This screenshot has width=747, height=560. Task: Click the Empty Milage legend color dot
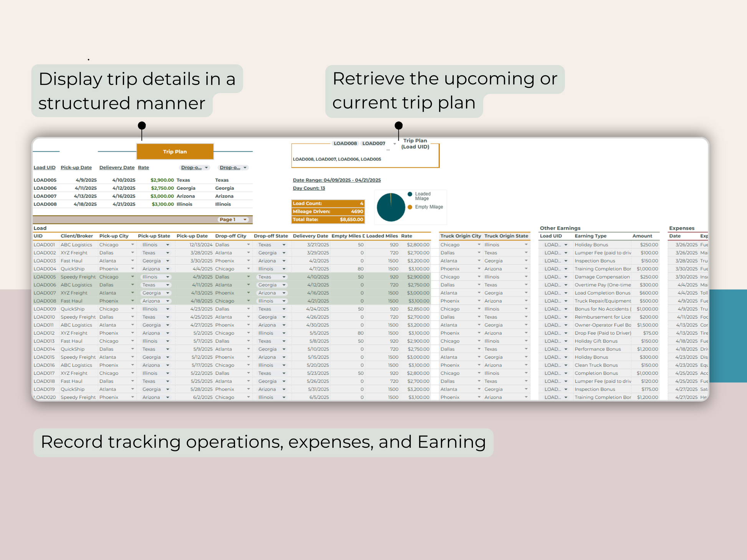coord(410,207)
